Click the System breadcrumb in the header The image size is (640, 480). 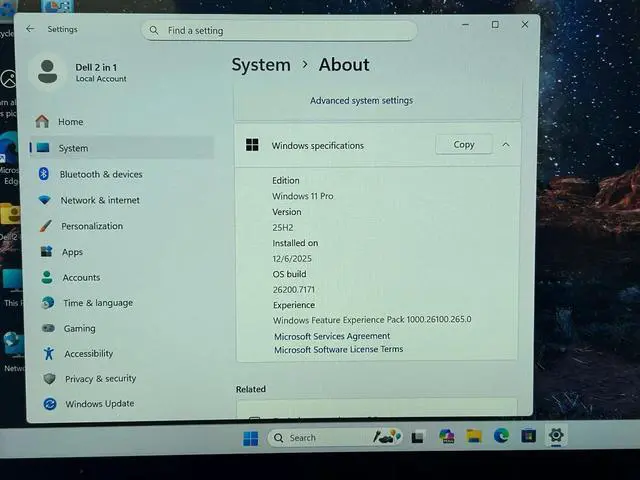(261, 65)
